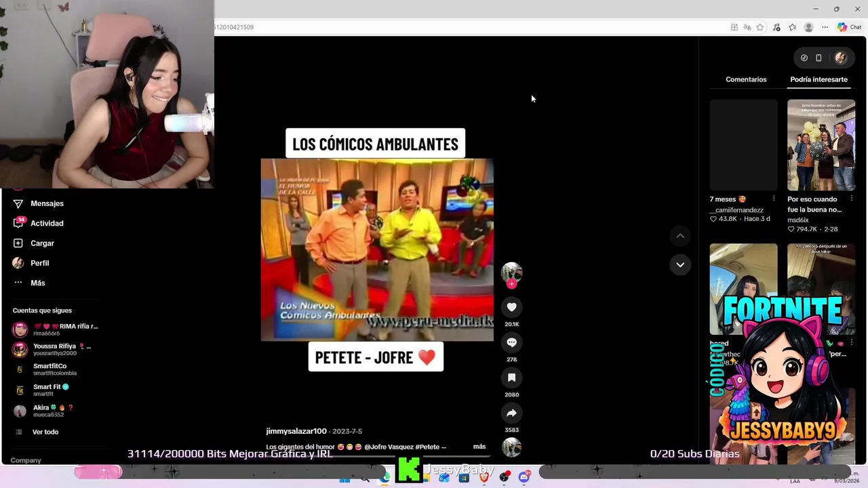This screenshot has width=868, height=488.
Task: Click the @Jofre Vasquez mention
Action: 389,447
